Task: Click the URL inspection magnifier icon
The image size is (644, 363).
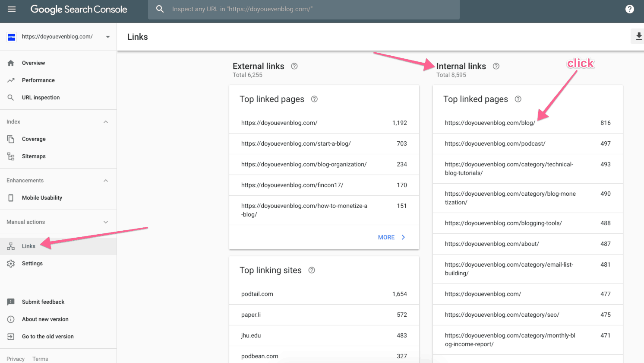Action: (x=11, y=98)
